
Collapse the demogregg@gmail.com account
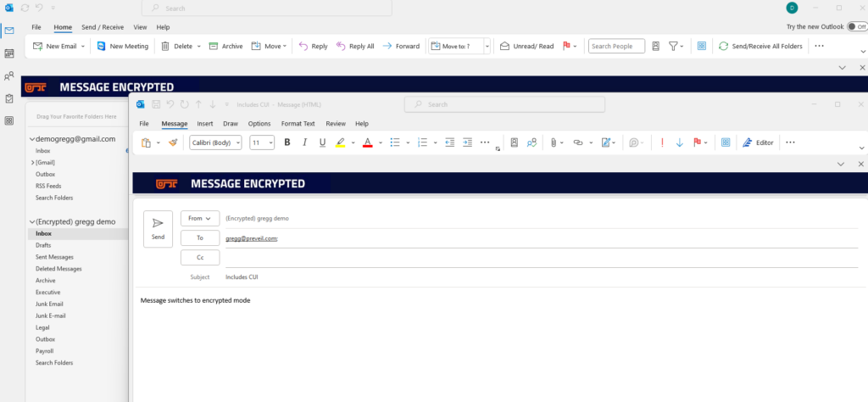[32, 139]
